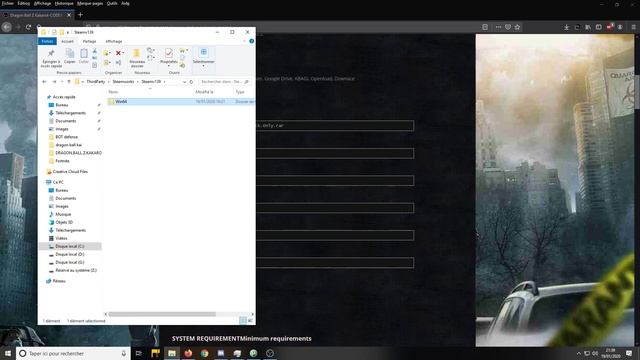Pin to Quick access in Explorer ribbon
Screen dimensions: 640x360
[51, 58]
